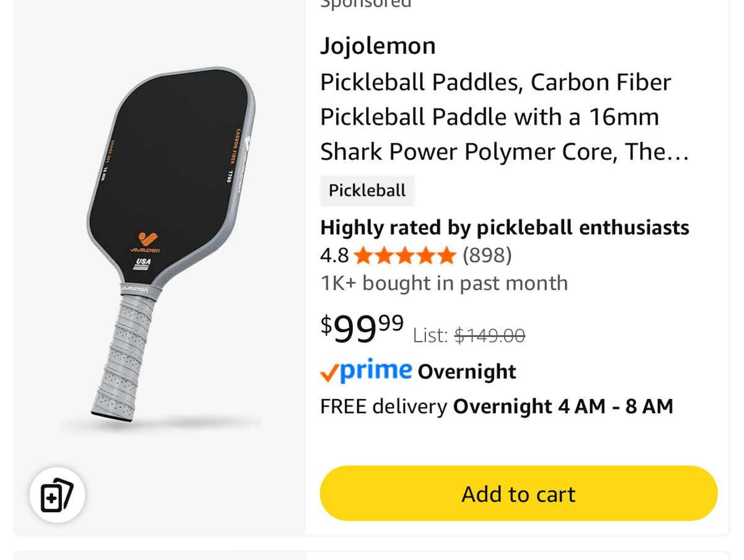Tap the view similar items icon on image
The height and width of the screenshot is (560, 744).
[x=57, y=495]
